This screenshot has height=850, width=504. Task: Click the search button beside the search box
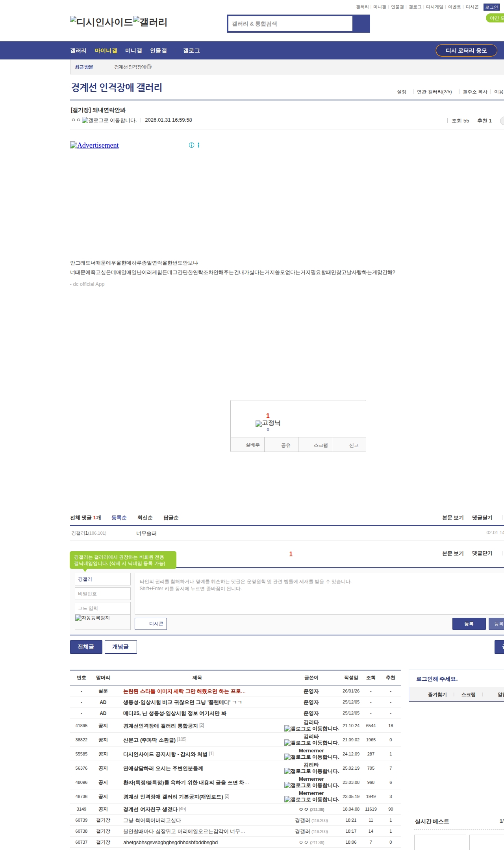pyautogui.click(x=361, y=24)
